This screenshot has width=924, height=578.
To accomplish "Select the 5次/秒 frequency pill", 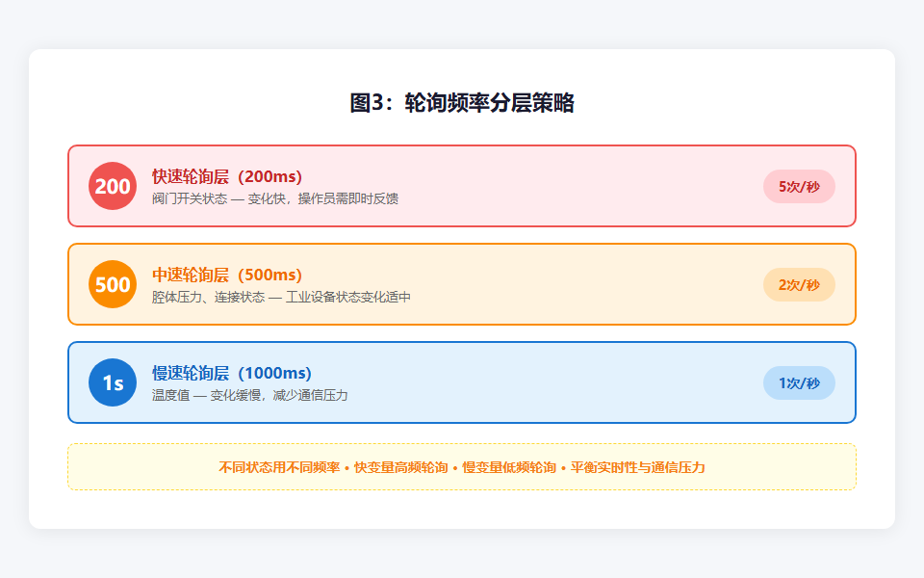I will (x=799, y=186).
